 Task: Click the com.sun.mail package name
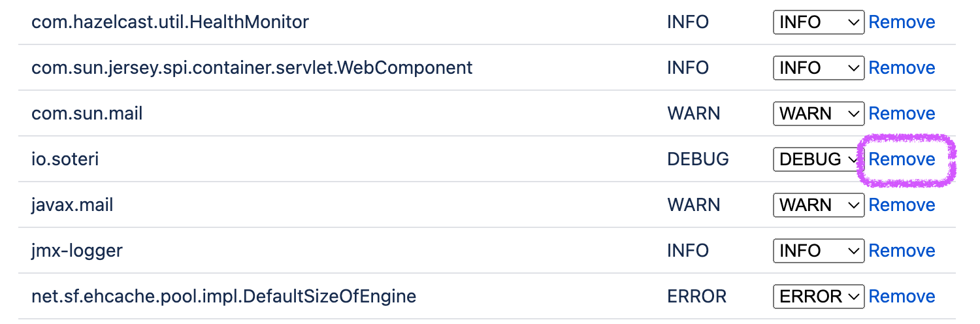pyautogui.click(x=87, y=114)
